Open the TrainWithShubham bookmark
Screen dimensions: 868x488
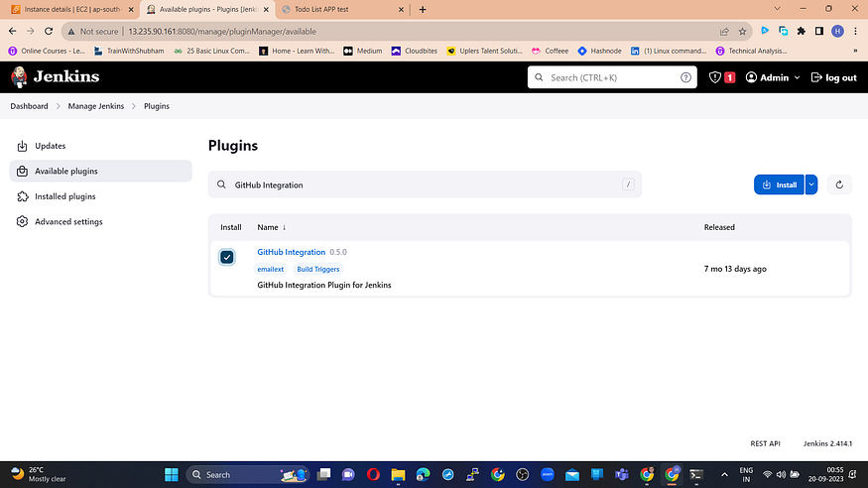click(x=129, y=51)
